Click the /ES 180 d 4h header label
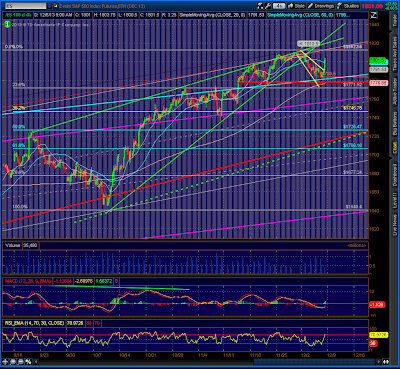The height and width of the screenshot is (369, 400). point(18,15)
